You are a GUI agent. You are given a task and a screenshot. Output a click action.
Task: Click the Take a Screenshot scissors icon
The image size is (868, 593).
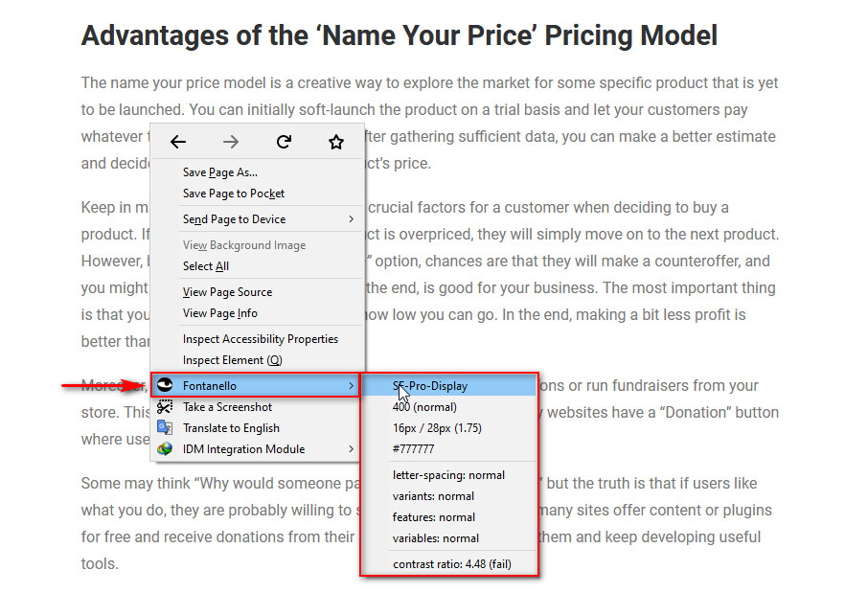coord(165,407)
